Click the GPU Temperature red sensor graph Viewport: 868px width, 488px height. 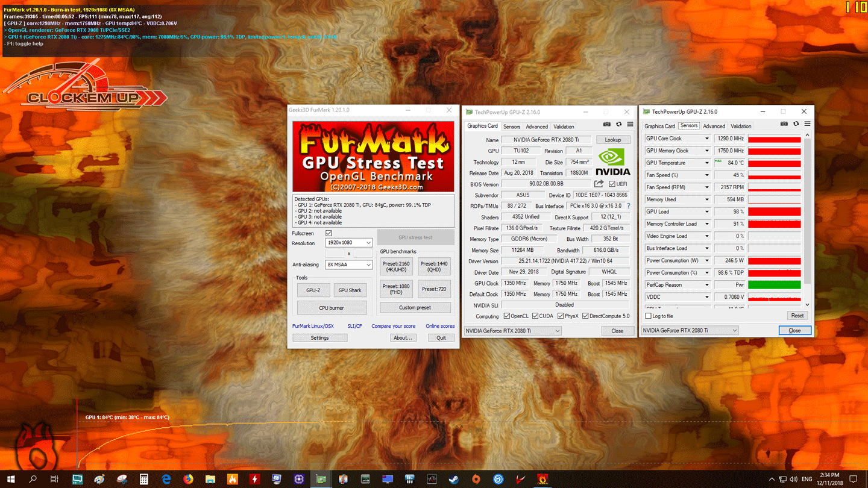[775, 163]
